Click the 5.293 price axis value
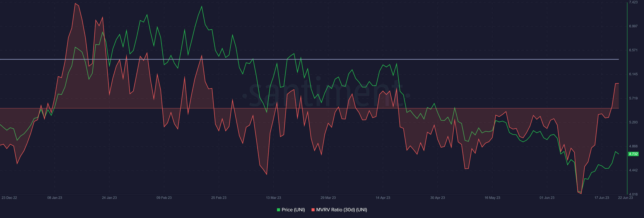 pyautogui.click(x=633, y=122)
